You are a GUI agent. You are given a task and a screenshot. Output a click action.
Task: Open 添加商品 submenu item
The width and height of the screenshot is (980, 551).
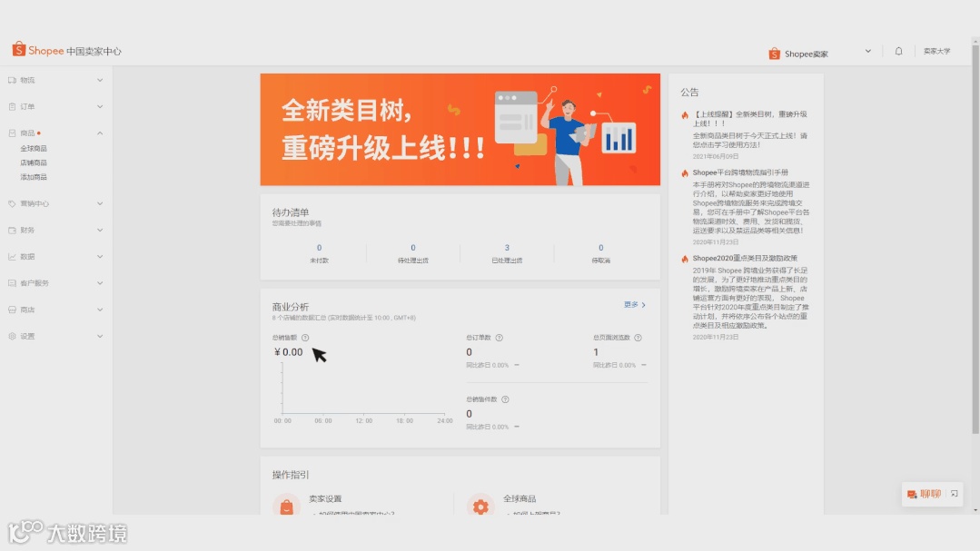pos(33,177)
